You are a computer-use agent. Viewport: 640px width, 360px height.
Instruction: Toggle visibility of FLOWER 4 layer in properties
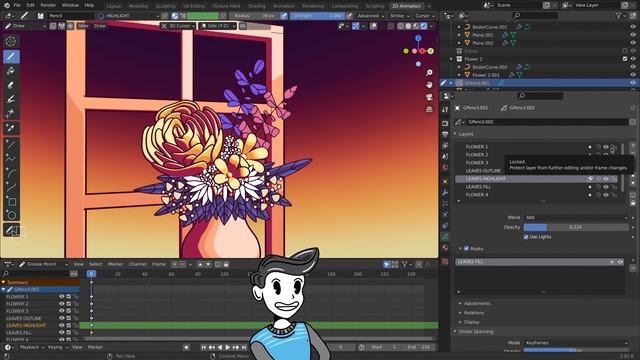point(606,195)
